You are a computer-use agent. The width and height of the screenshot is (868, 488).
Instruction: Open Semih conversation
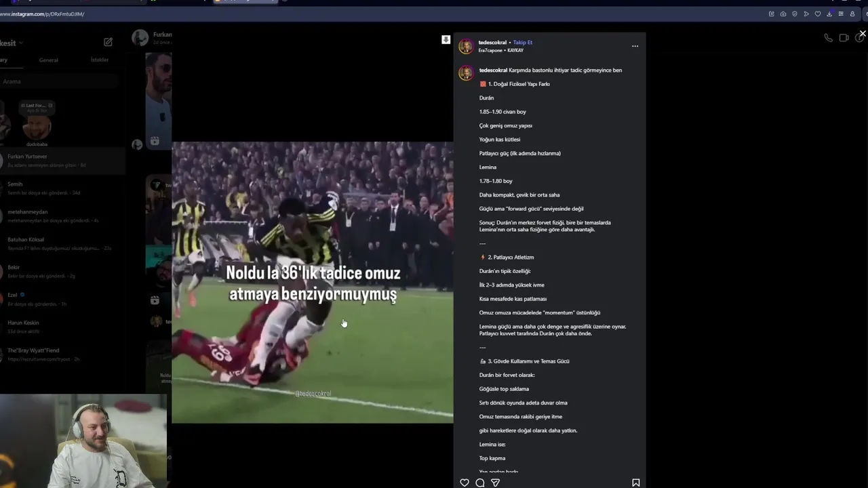[62, 188]
